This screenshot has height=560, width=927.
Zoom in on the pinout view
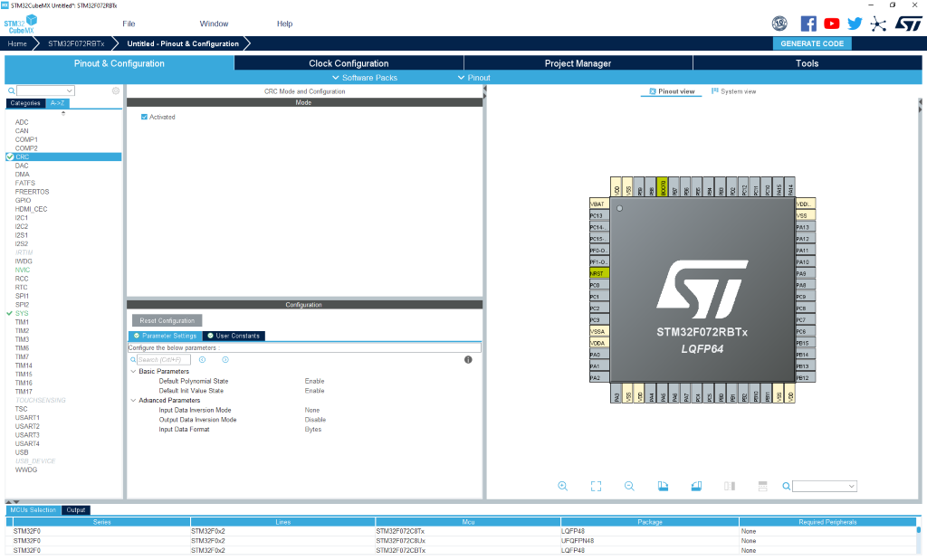tap(563, 486)
